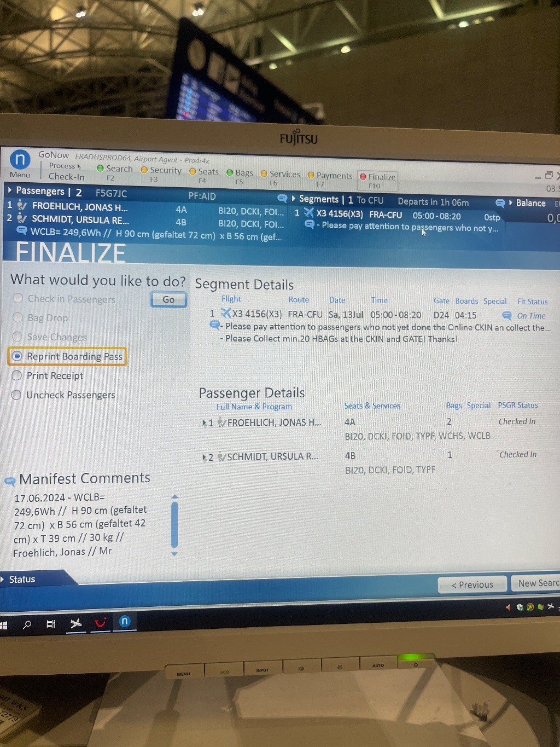The image size is (560, 747).
Task: Click the Task View taskbar icon
Action: pyautogui.click(x=51, y=624)
